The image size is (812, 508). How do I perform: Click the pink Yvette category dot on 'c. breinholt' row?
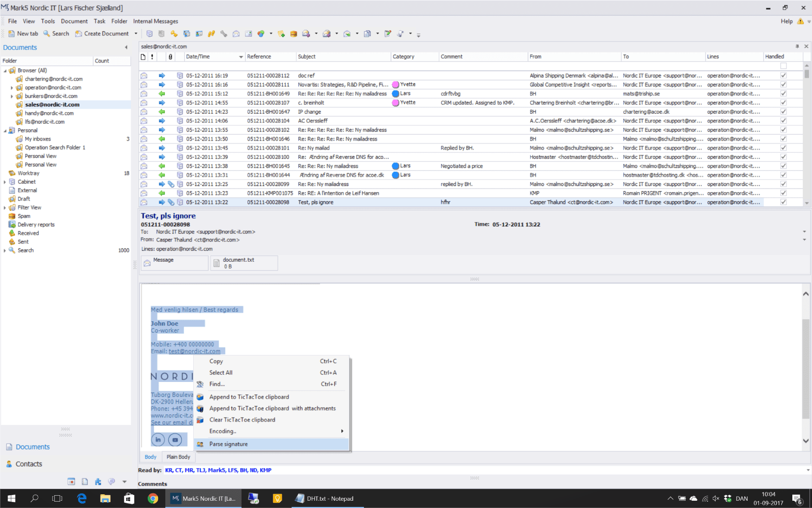[395, 103]
